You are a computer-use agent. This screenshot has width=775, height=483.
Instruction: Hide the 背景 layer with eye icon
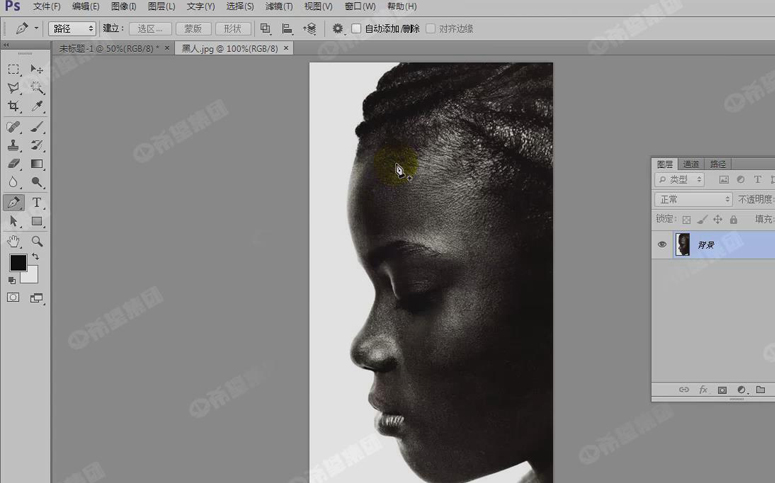tap(662, 245)
